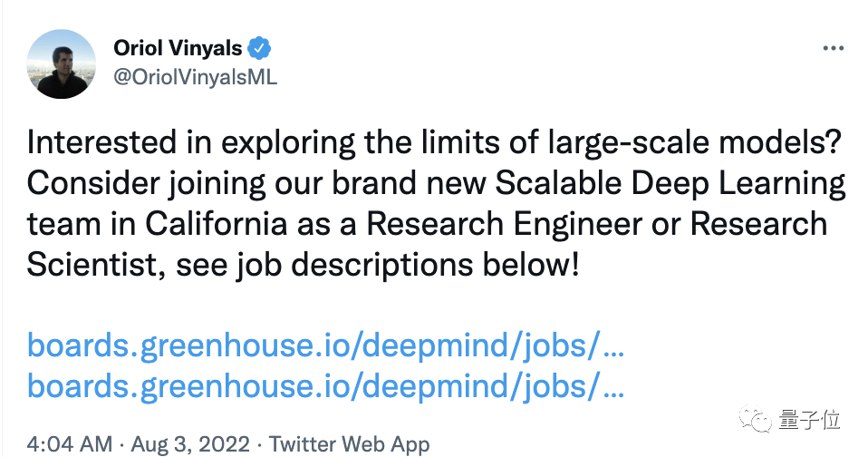The image size is (868, 457).
Task: Open Oriol Vinyals' profile picture
Action: pos(63,63)
